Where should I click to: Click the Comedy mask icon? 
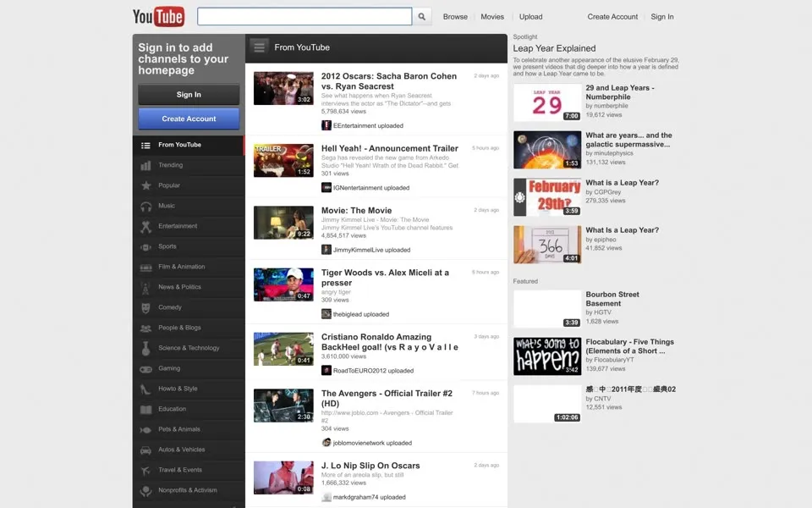click(146, 307)
